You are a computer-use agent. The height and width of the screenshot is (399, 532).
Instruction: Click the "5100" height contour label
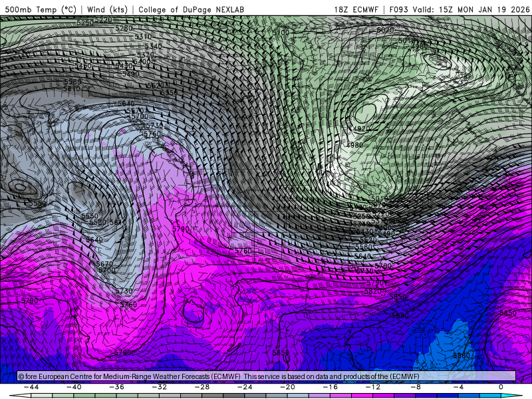(x=281, y=33)
